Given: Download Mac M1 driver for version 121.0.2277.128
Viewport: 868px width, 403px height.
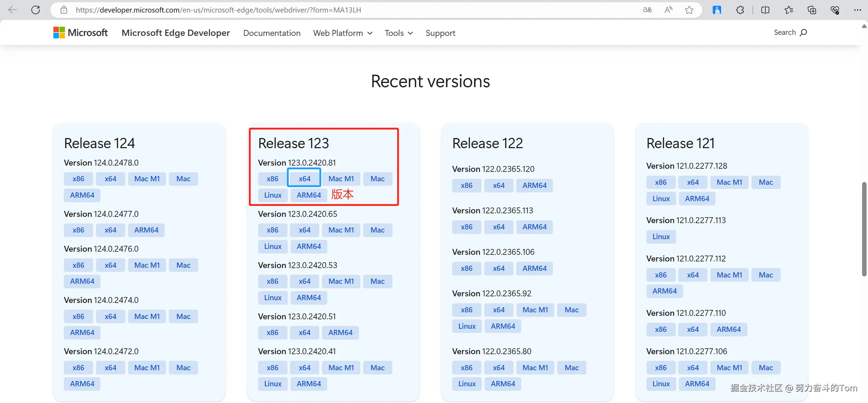Looking at the screenshot, I should [729, 182].
